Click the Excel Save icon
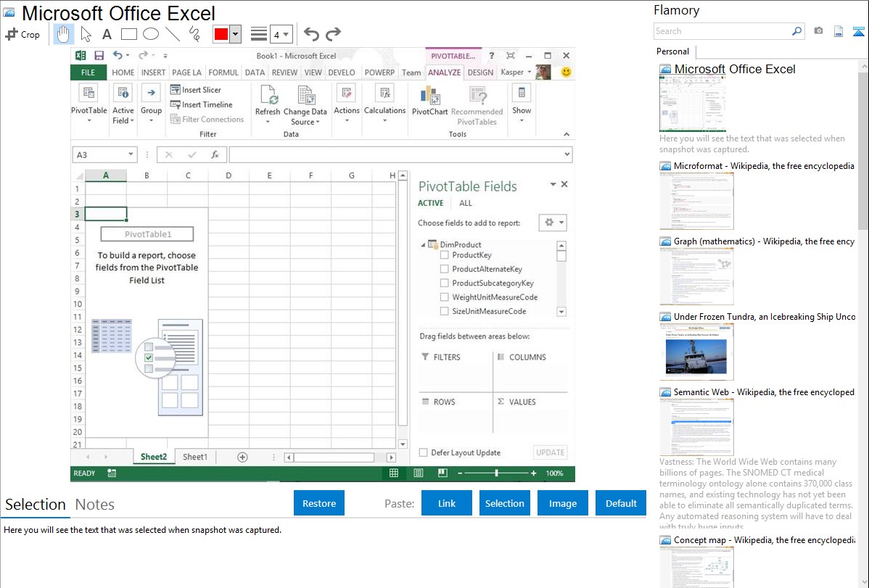 click(99, 55)
